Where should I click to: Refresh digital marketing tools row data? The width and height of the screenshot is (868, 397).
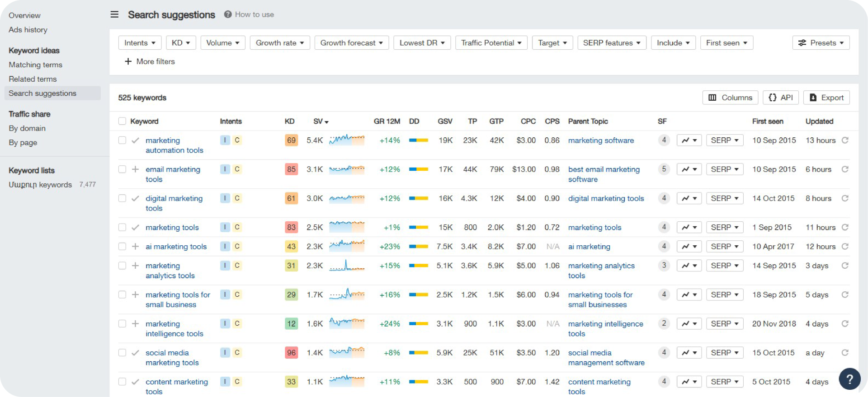844,198
